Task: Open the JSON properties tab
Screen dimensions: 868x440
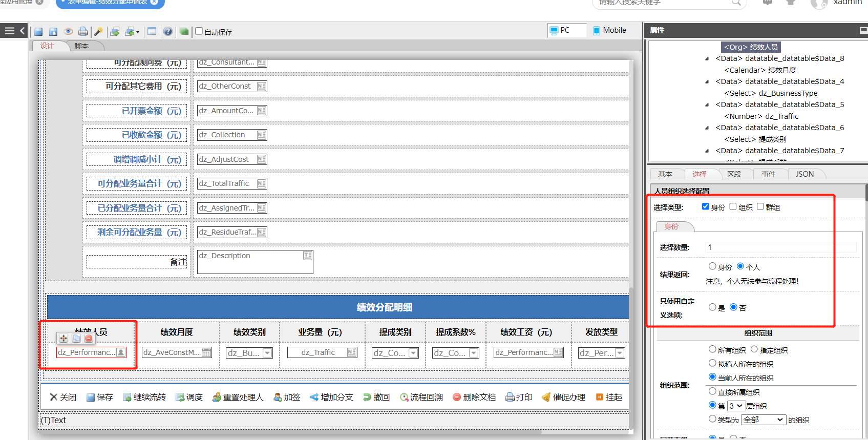Action: click(x=805, y=174)
